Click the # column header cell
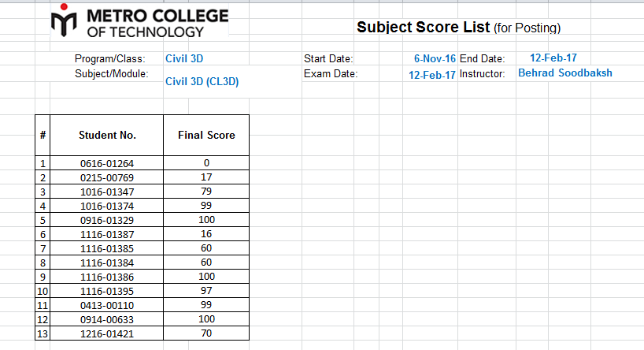 pos(43,136)
